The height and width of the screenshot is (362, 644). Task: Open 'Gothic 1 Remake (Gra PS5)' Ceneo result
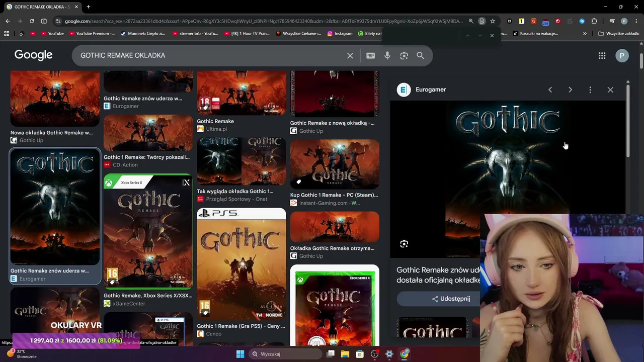(x=241, y=326)
